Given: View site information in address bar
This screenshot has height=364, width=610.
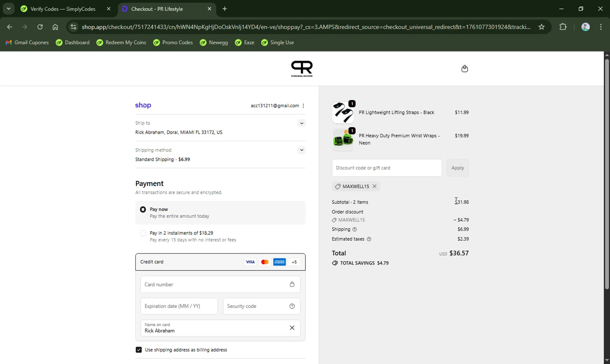Looking at the screenshot, I should 73,27.
